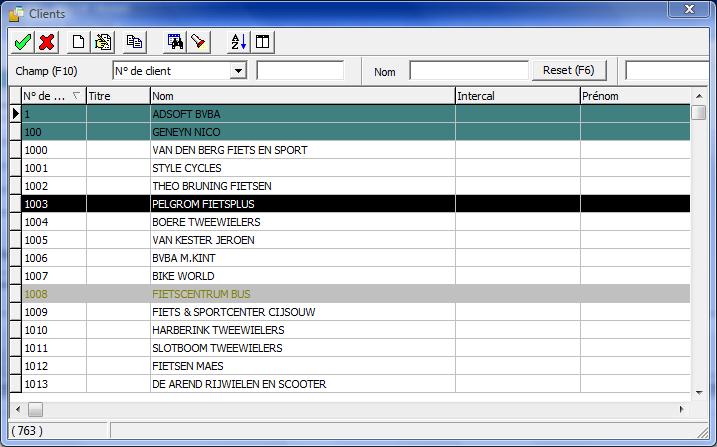717x447 pixels.
Task: Click the row selector for client 1
Action: pos(16,114)
